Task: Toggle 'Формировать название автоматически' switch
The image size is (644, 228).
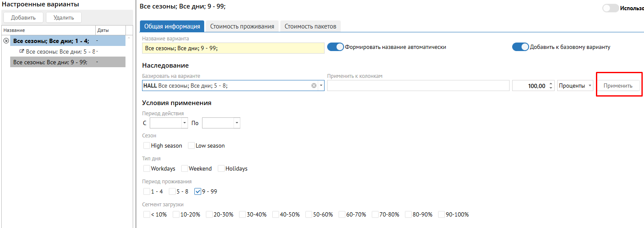Action: pyautogui.click(x=335, y=47)
